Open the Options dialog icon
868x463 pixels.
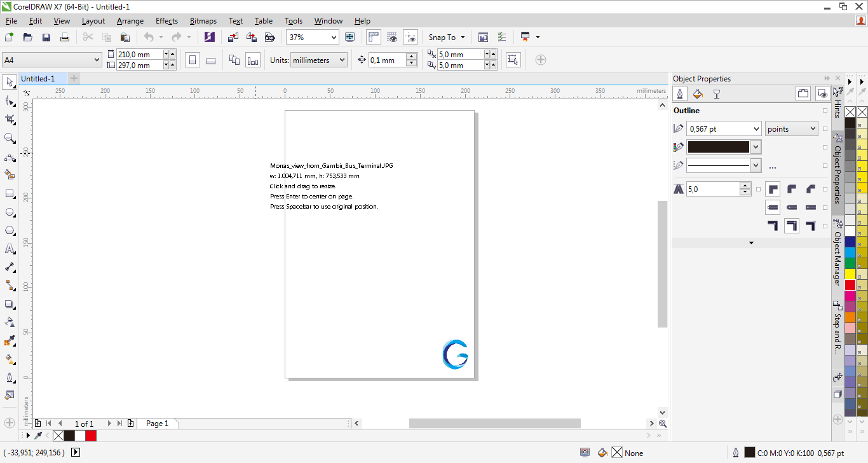(502, 38)
